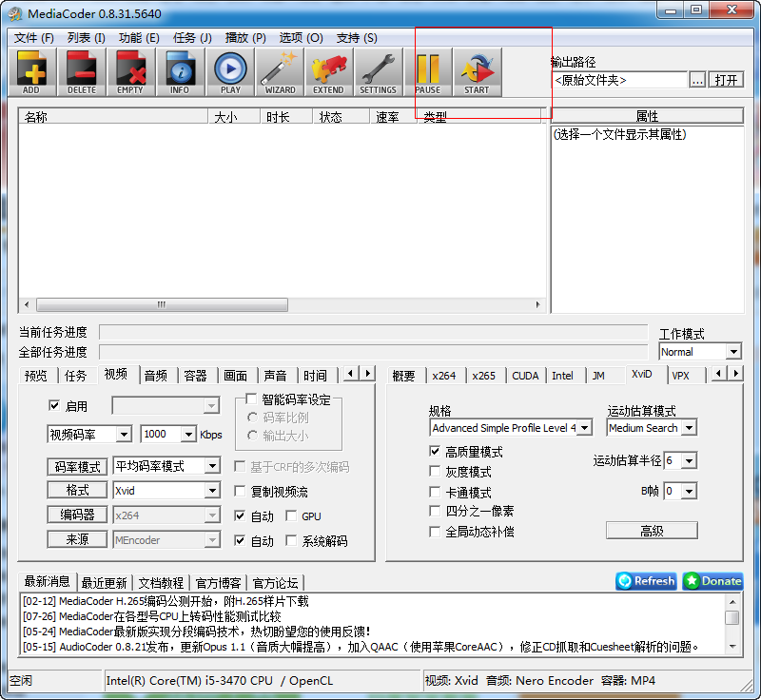
Task: Click the PAUSE toolbar icon
Action: coord(427,71)
